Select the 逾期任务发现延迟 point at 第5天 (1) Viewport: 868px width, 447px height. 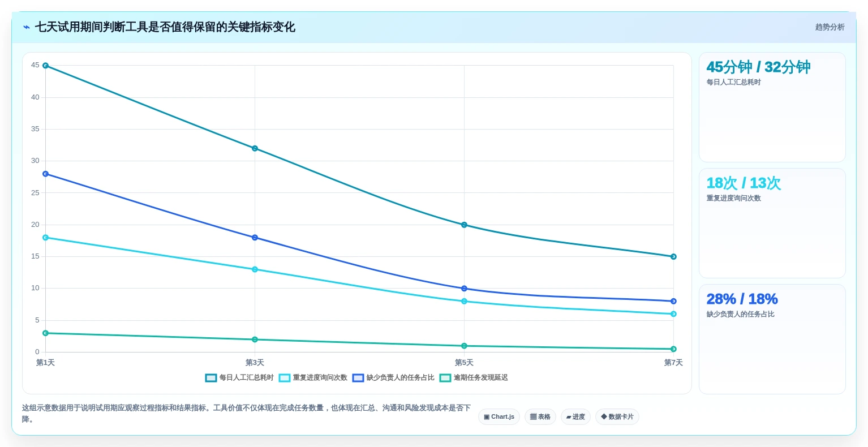point(464,346)
